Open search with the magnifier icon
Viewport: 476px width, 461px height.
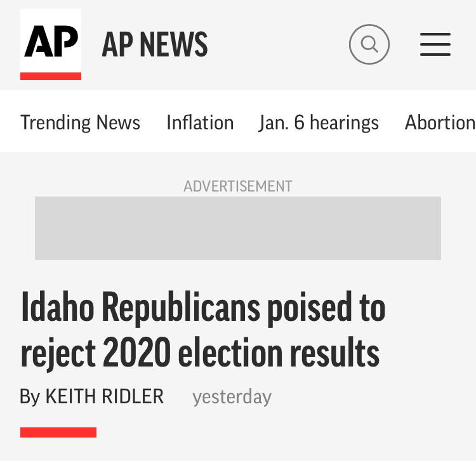point(369,44)
